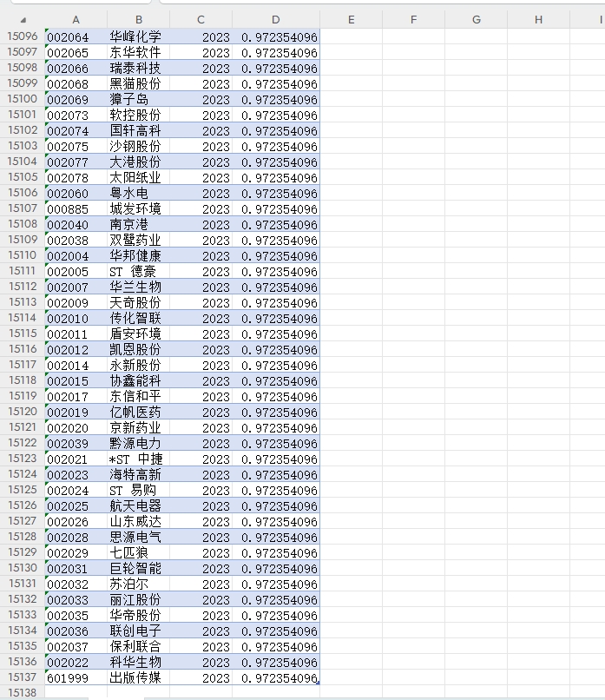This screenshot has height=700, width=605.
Task: Select column B header
Action: pos(138,20)
